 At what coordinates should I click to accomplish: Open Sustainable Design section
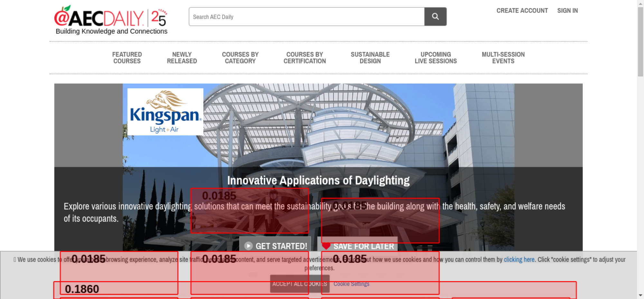(370, 58)
